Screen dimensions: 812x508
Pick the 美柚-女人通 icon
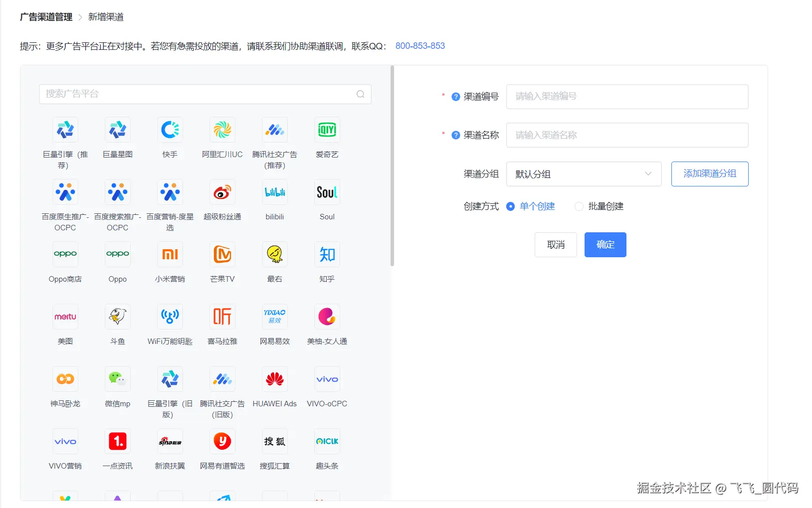[327, 317]
